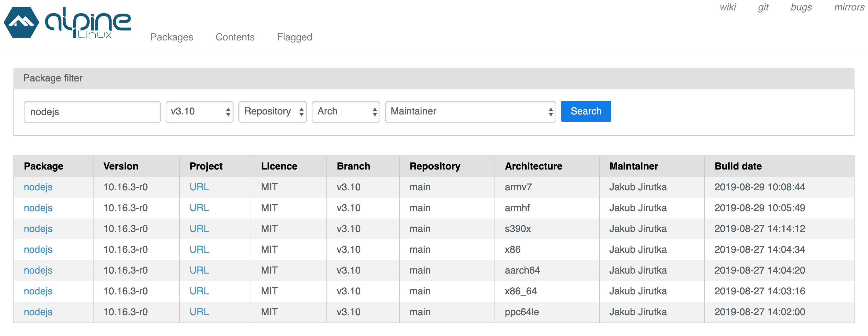Open the project URL for the s390x build
868x336 pixels.
199,228
